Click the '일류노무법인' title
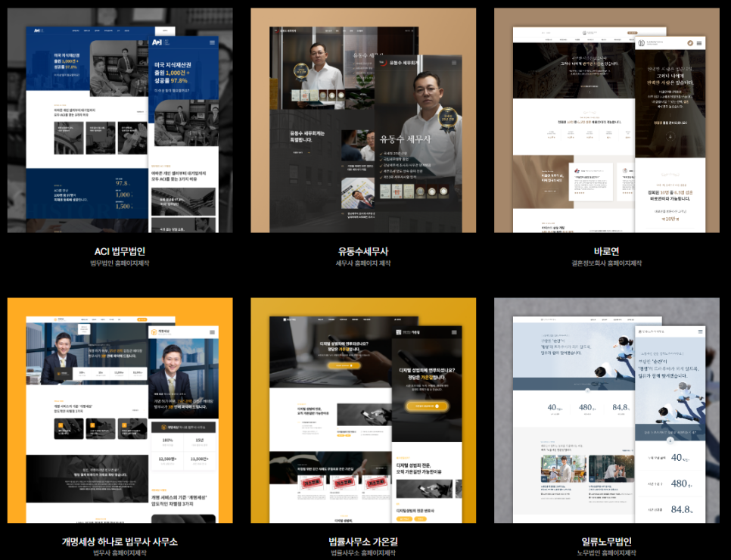The image size is (731, 560). click(607, 542)
